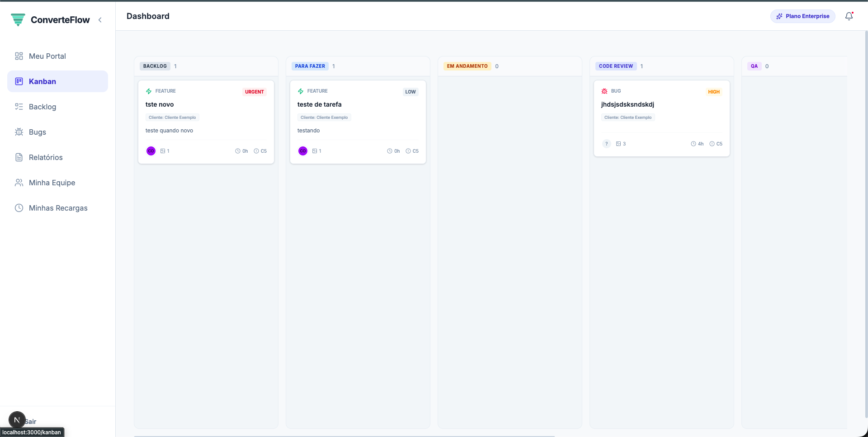Screen dimensions: 868x437
Task: Click the purple CO avatar on teste de tarefa card
Action: point(302,151)
